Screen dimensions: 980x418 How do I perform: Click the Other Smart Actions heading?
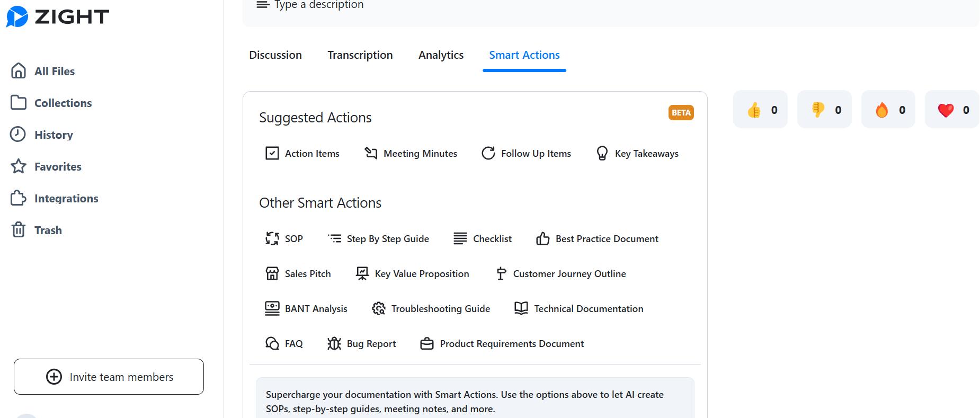click(320, 203)
